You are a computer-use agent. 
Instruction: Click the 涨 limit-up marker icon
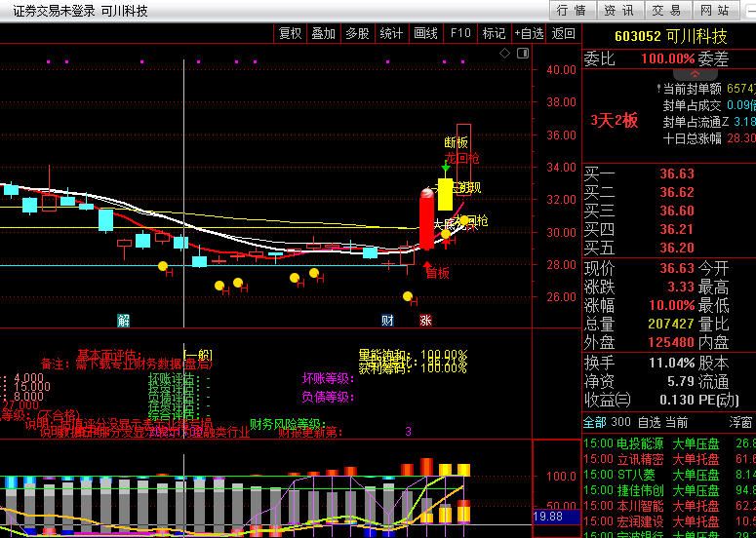(x=425, y=321)
